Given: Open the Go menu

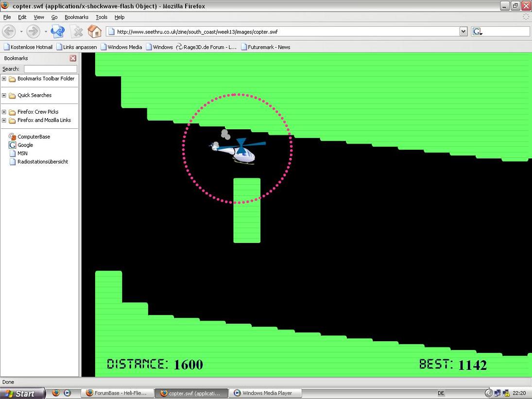Looking at the screenshot, I should [54, 17].
